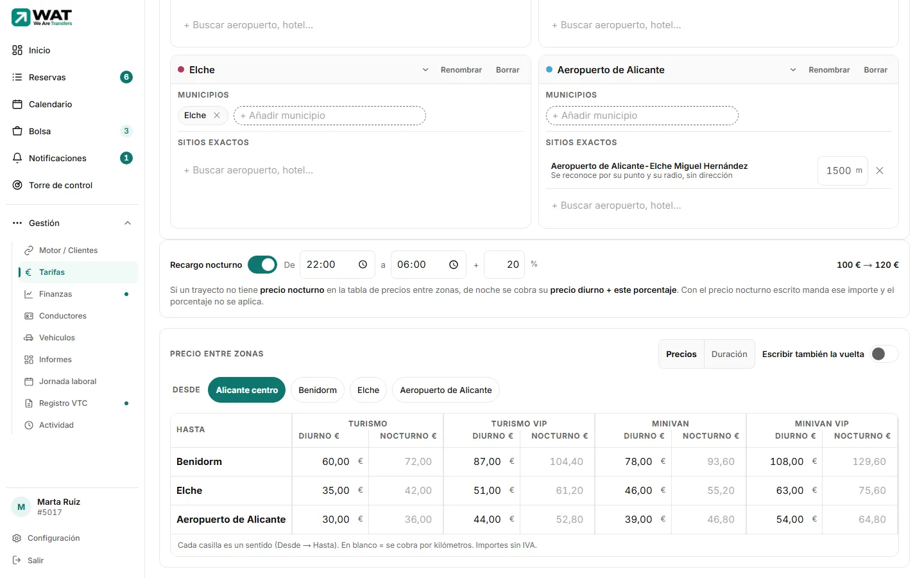Screen dimensions: 924x578
Task: Edit Elche Turismo VIP diurno price 51,00
Action: pos(481,491)
